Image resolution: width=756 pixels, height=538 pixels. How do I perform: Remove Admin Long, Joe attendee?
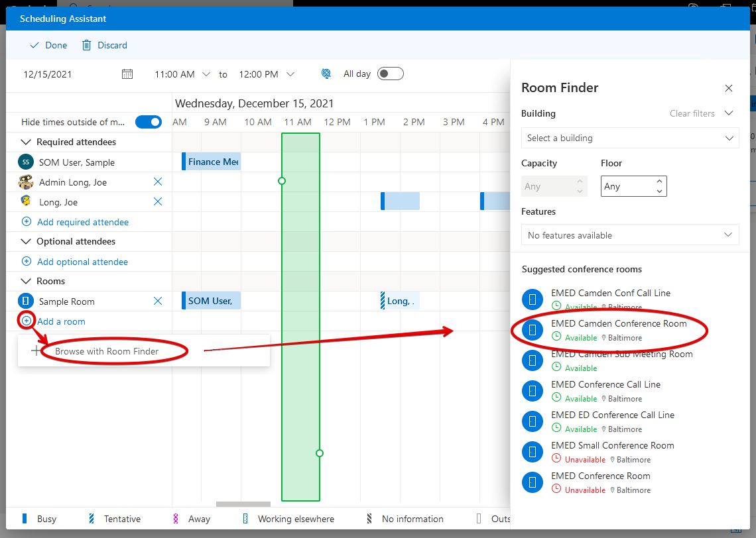coord(158,182)
